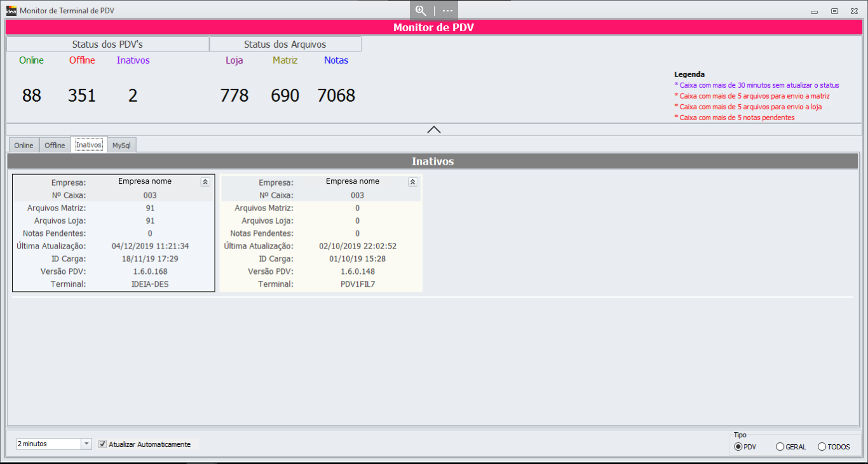The image size is (868, 464).
Task: Uncheck Atualizar Automaticamente
Action: 103,444
